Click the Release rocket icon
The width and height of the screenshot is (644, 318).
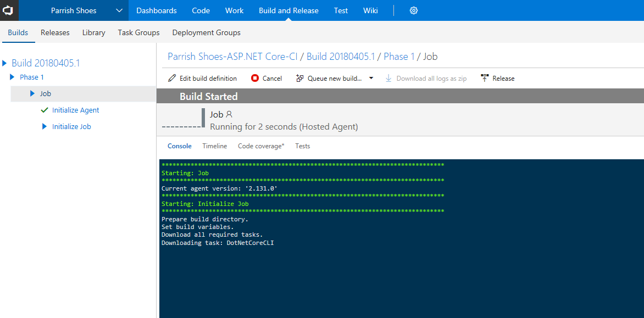[x=485, y=79]
